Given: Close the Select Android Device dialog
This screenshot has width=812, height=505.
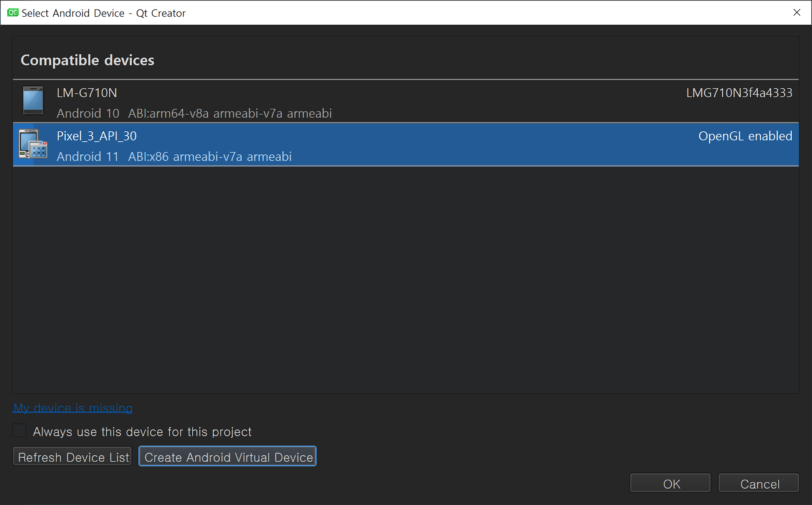Looking at the screenshot, I should pyautogui.click(x=797, y=13).
